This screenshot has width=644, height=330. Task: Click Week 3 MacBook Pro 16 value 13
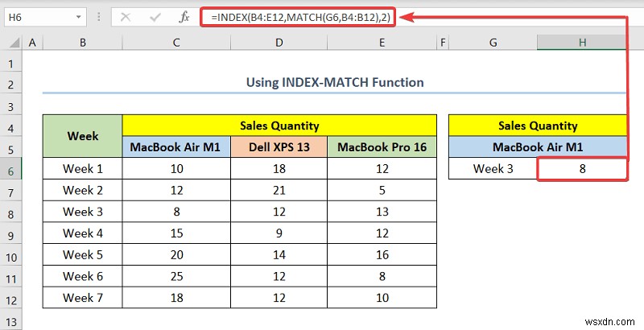click(x=382, y=212)
